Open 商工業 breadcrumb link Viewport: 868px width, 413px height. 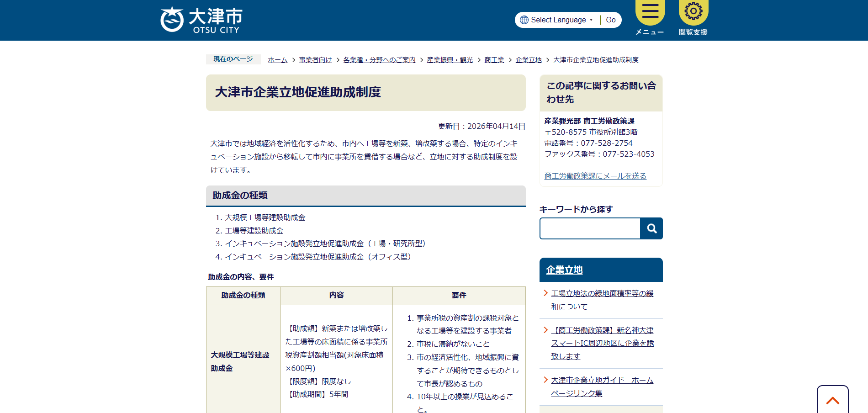point(494,60)
